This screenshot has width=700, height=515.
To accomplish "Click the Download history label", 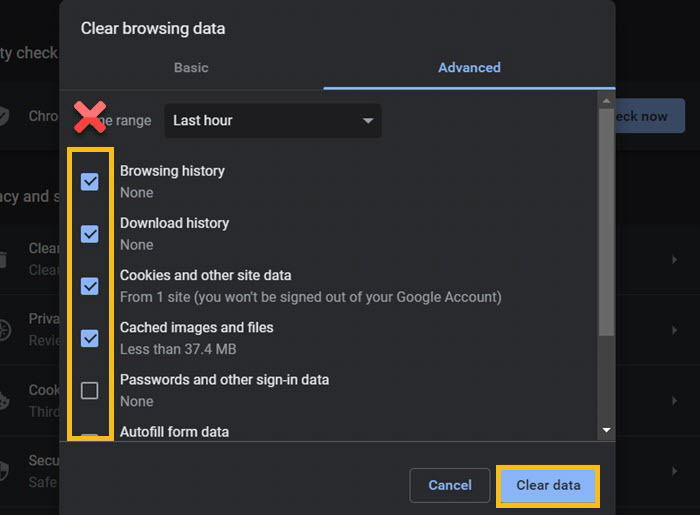I will (175, 223).
